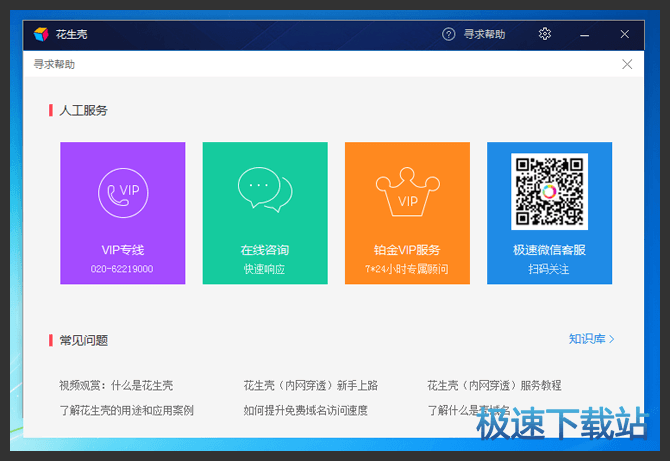Screen dimensions: 670x461
Task: Open the 在线咨询 card label
Action: (265, 250)
